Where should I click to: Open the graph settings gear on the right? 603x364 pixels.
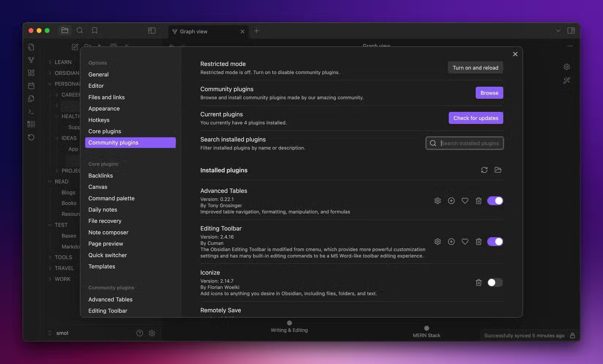[566, 67]
